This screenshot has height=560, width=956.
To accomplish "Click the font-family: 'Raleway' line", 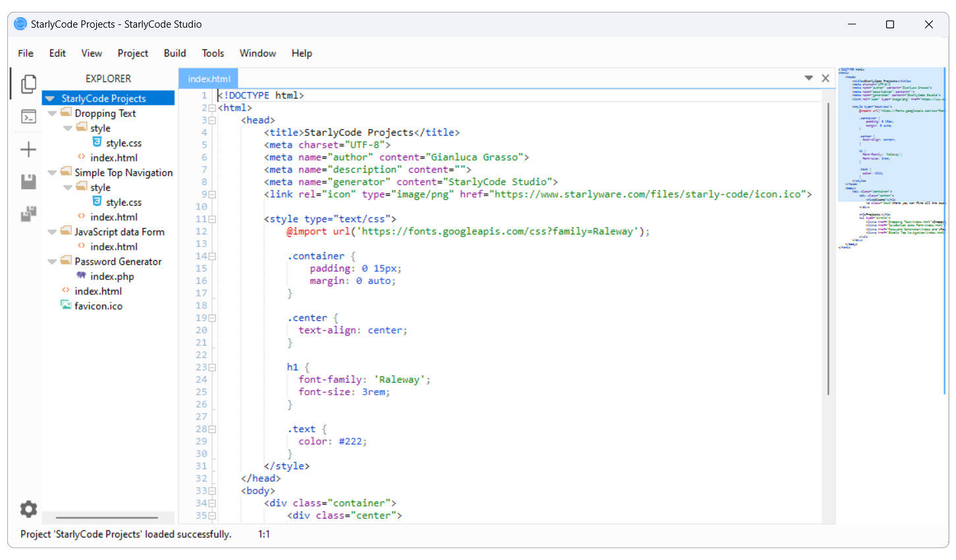I will [365, 379].
